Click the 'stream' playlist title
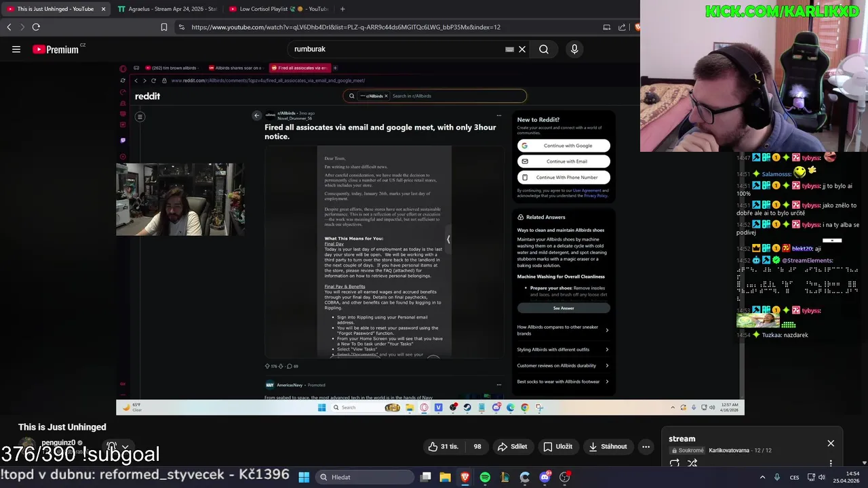 click(x=682, y=439)
